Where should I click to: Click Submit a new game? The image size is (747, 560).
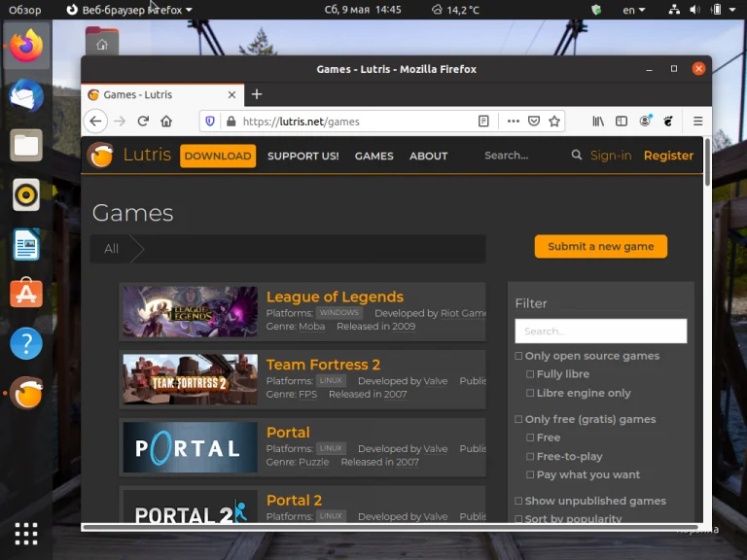[x=601, y=247]
